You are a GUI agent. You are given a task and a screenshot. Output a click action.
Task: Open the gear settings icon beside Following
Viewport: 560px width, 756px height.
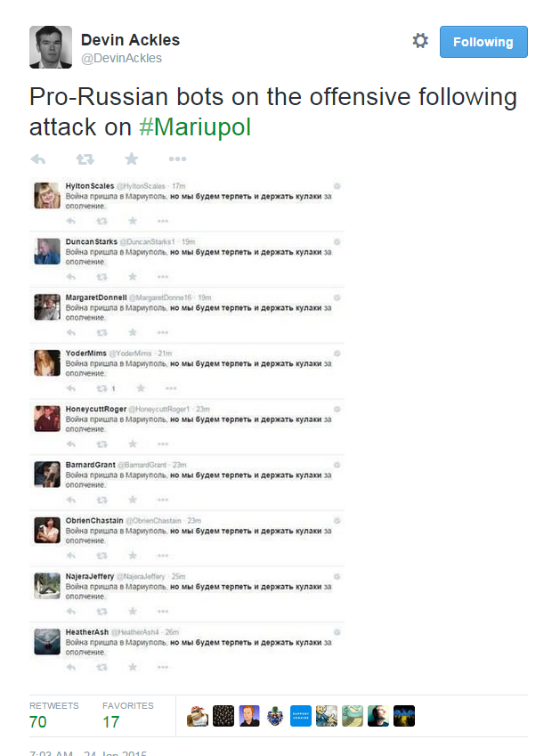click(x=420, y=41)
